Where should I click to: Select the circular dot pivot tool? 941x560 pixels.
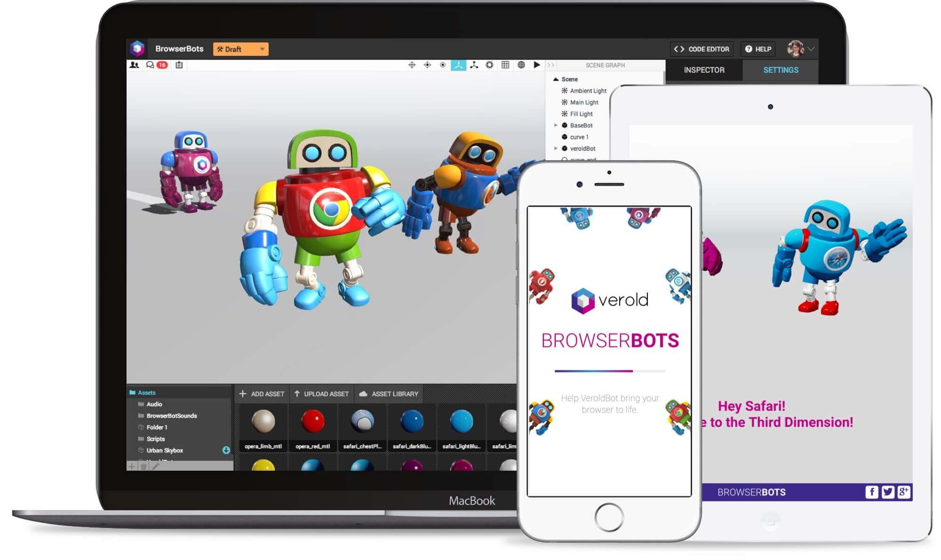point(443,65)
